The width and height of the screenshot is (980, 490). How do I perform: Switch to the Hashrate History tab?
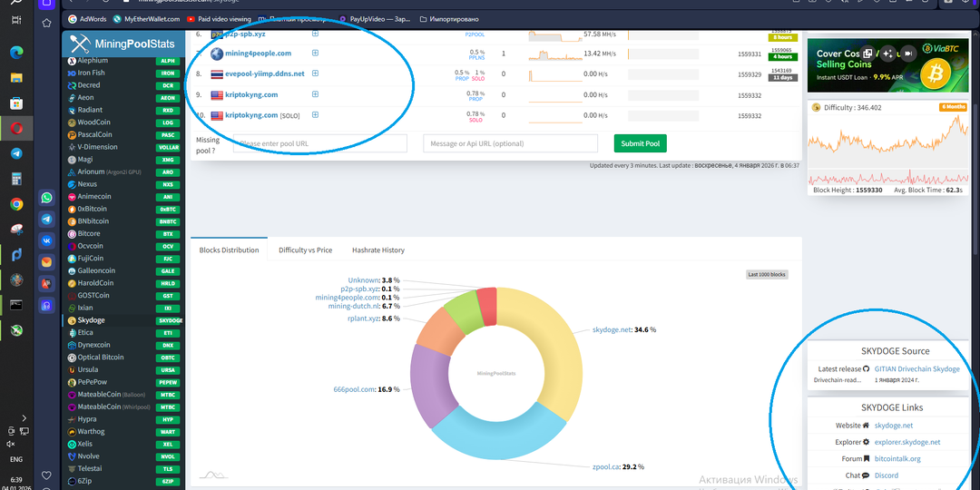point(378,250)
